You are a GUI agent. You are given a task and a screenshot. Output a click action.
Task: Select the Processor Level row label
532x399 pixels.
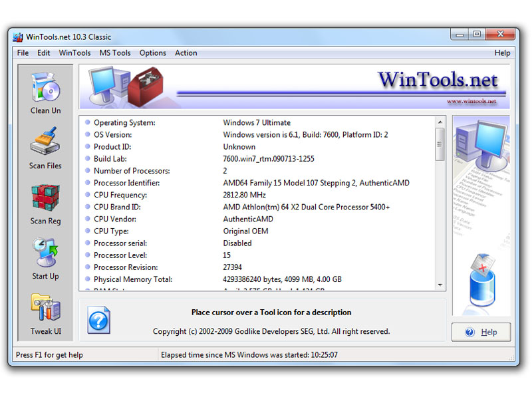pyautogui.click(x=120, y=255)
